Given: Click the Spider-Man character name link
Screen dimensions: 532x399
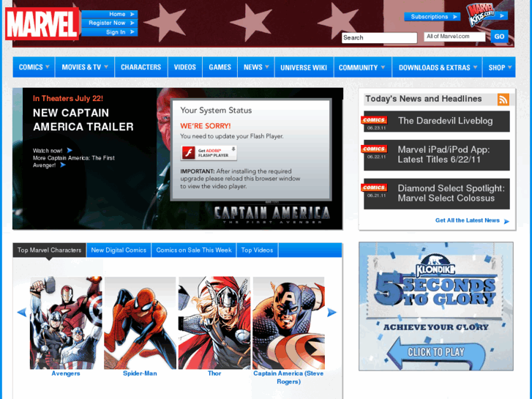Looking at the screenshot, I should click(x=140, y=373).
